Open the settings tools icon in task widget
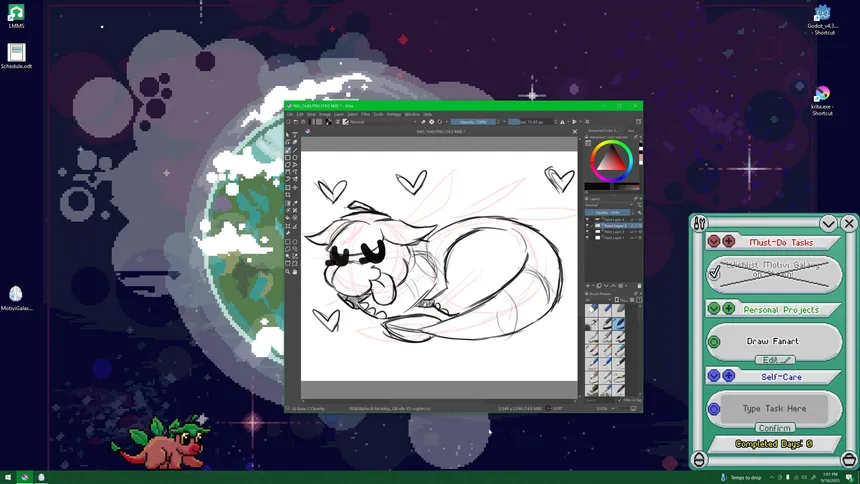860x484 pixels. coord(700,223)
